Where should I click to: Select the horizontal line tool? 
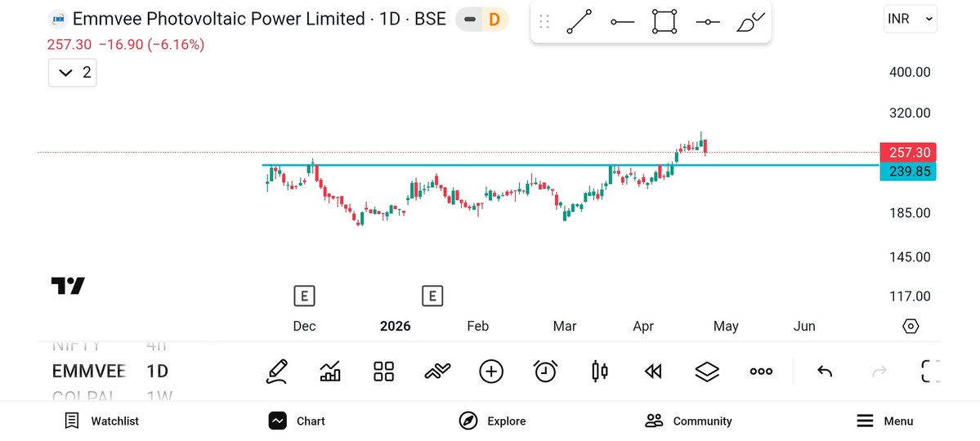point(707,22)
